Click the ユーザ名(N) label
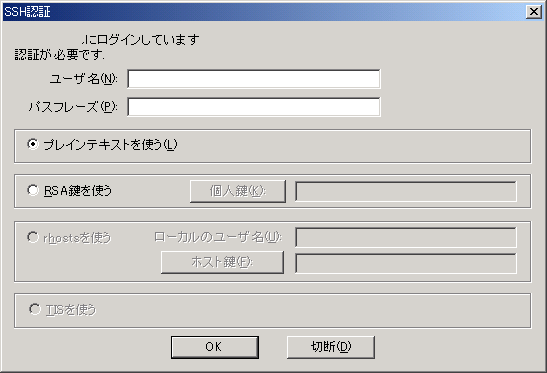 [x=83, y=79]
